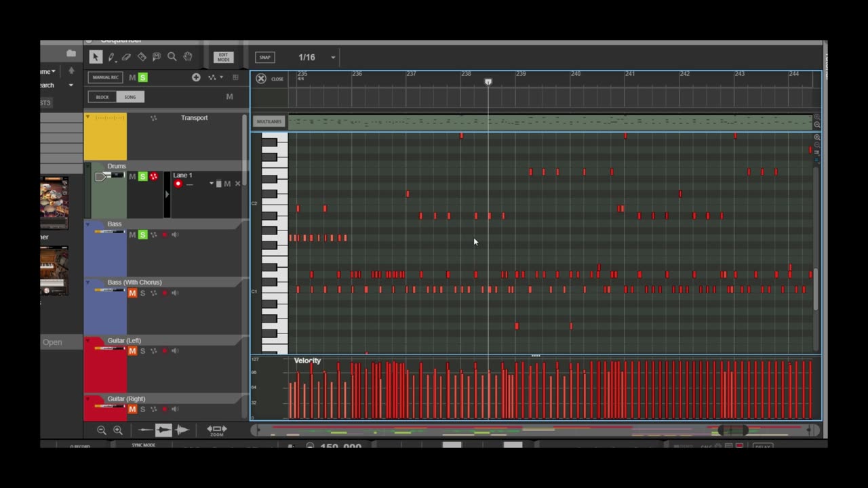The height and width of the screenshot is (488, 868).
Task: Click the song position marker in ruler
Action: [488, 81]
